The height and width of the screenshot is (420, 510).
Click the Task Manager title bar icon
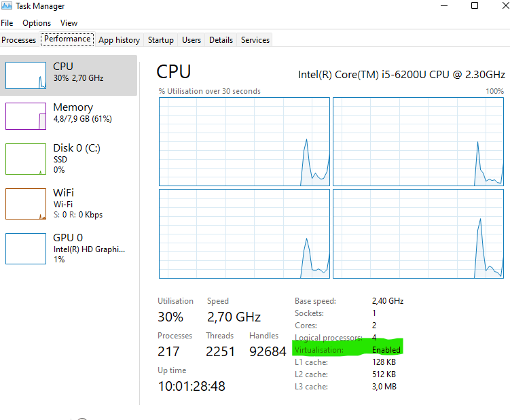(x=7, y=5)
